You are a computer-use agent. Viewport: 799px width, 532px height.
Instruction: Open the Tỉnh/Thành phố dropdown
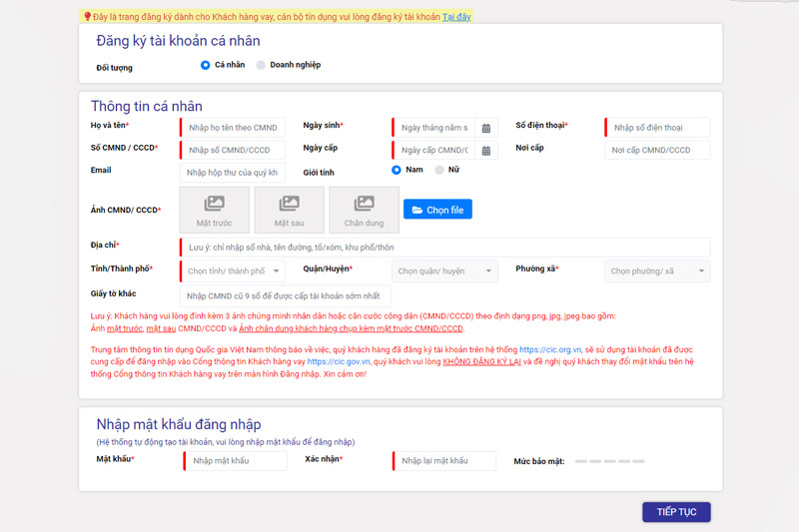[233, 271]
